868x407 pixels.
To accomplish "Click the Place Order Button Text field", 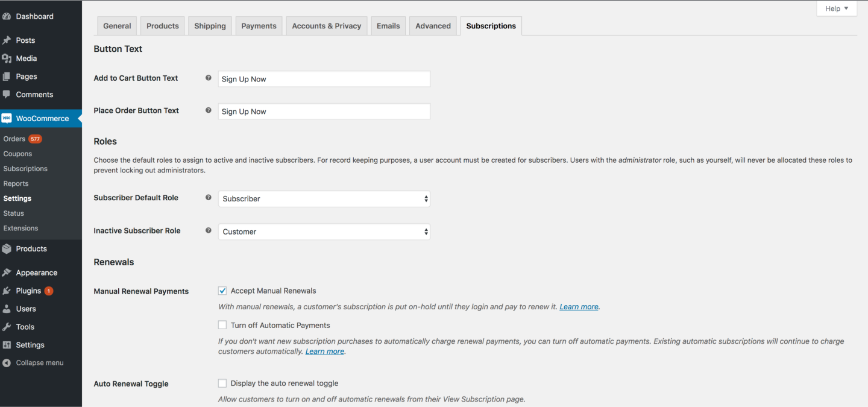I will tap(324, 112).
